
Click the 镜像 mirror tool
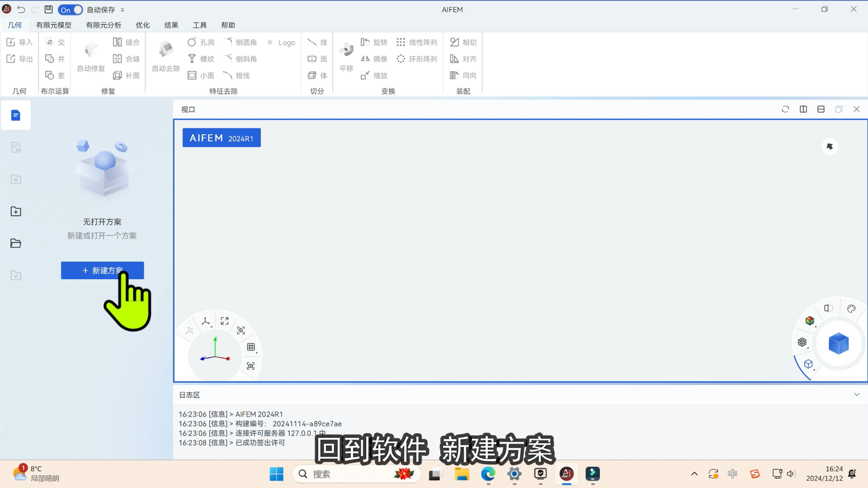coord(374,59)
